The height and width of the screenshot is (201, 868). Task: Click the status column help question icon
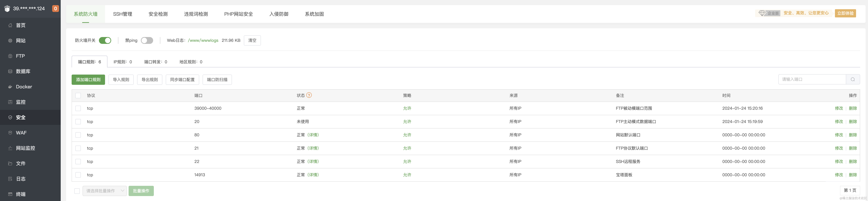[309, 95]
